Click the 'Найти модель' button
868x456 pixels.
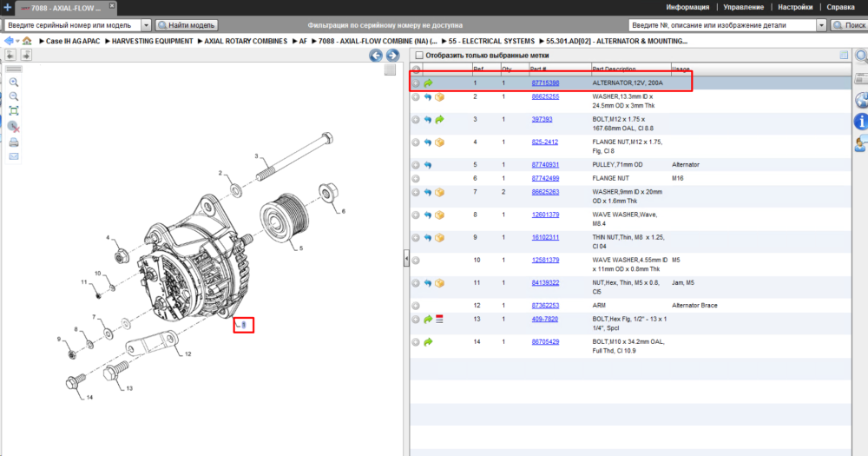click(187, 25)
